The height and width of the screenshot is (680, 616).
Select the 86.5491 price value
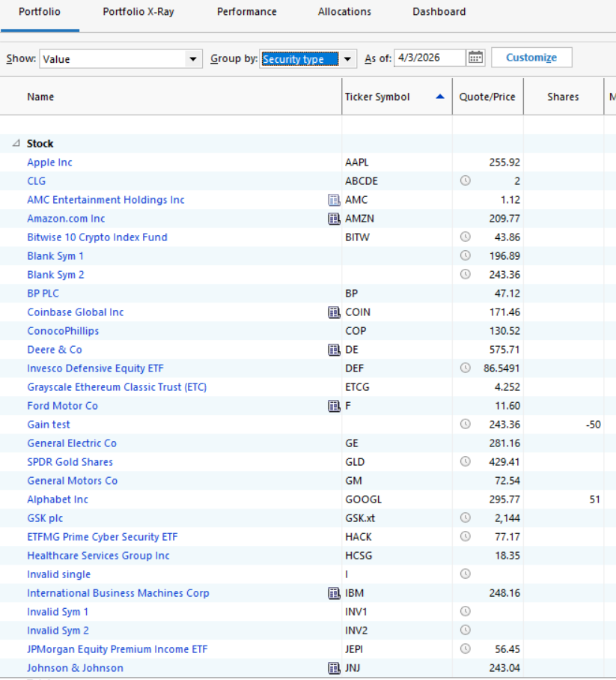pyautogui.click(x=501, y=368)
